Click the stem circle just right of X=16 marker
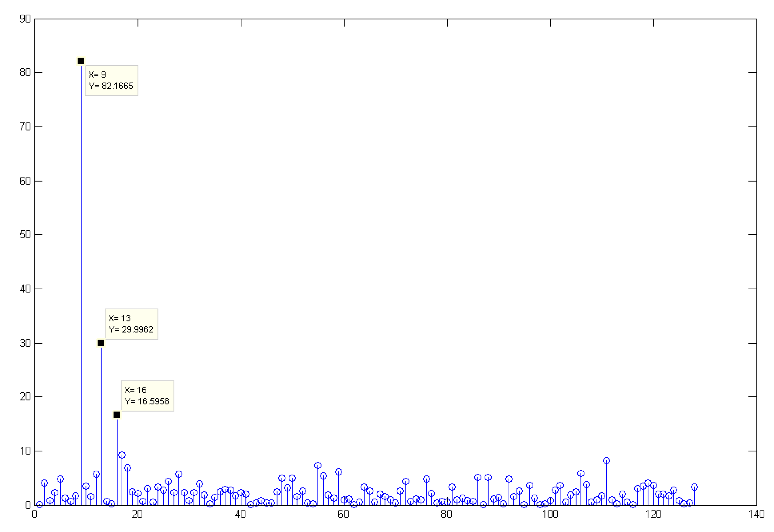Image resolution: width=774 pixels, height=532 pixels. 122,455
